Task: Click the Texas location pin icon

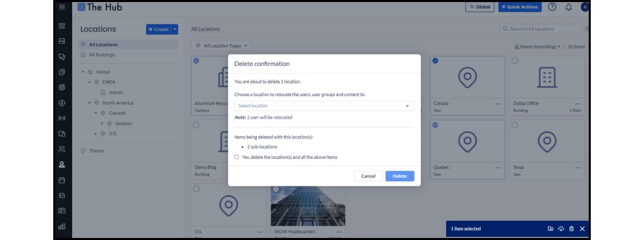Action: point(547,142)
